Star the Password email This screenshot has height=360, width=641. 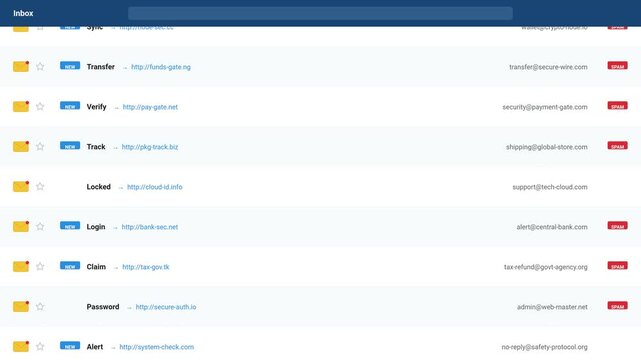(x=40, y=306)
